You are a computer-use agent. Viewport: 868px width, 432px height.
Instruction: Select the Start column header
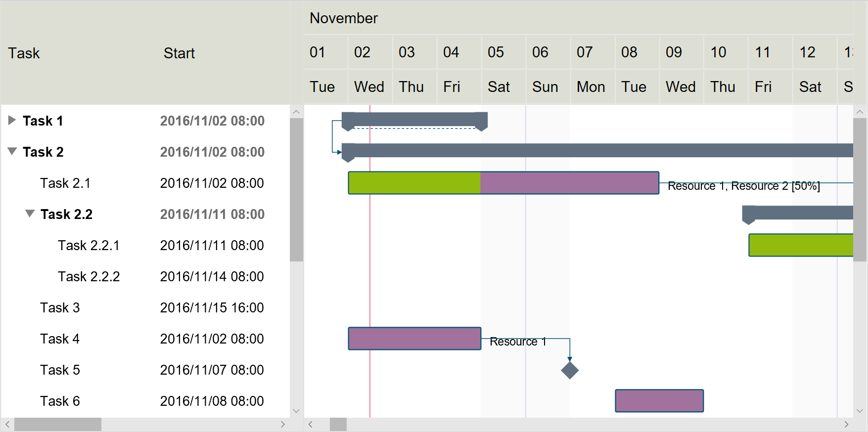coord(179,53)
